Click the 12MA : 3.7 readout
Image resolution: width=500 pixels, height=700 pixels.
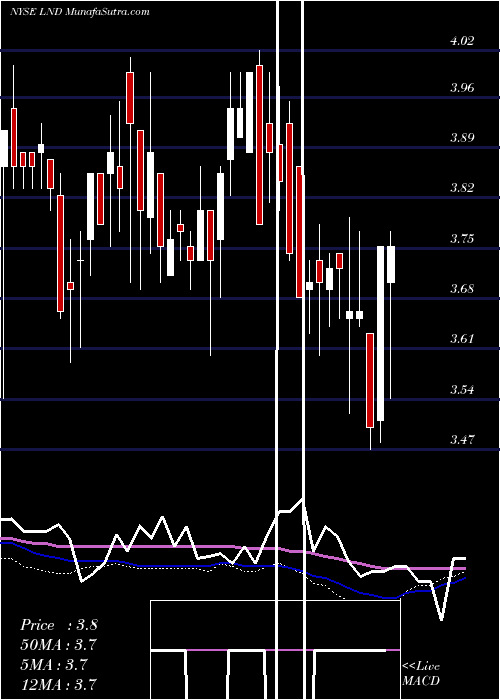tap(58, 685)
